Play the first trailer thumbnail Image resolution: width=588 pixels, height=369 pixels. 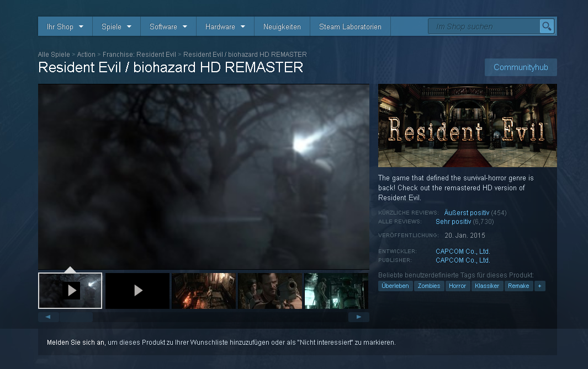70,291
